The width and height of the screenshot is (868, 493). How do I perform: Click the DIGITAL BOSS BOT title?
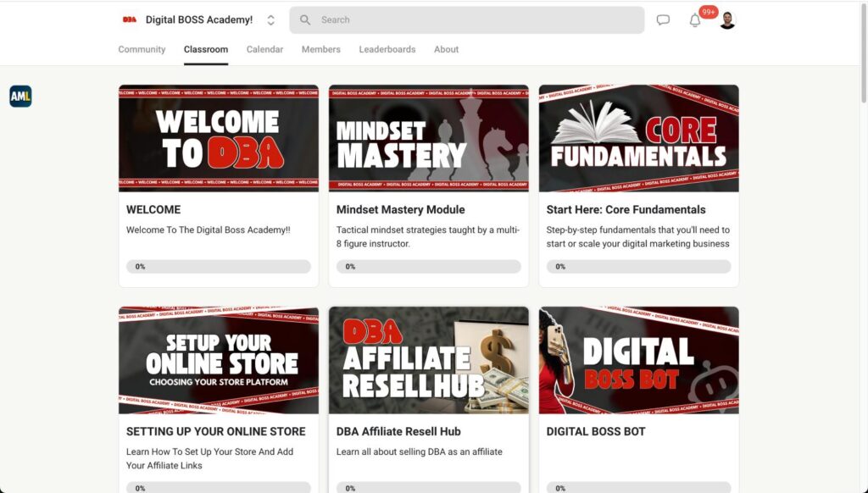pos(596,431)
